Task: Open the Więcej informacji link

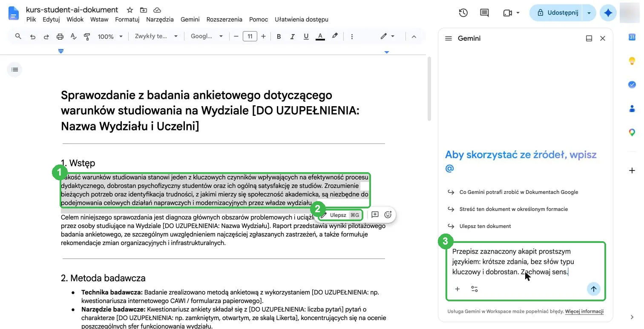Action: coord(584,312)
